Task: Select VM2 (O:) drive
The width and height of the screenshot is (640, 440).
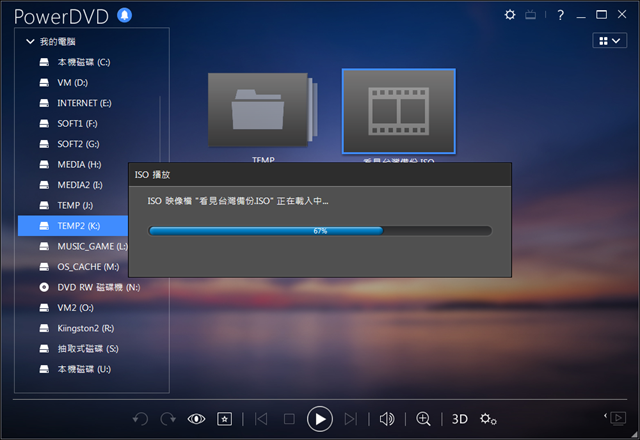Action: coord(75,308)
